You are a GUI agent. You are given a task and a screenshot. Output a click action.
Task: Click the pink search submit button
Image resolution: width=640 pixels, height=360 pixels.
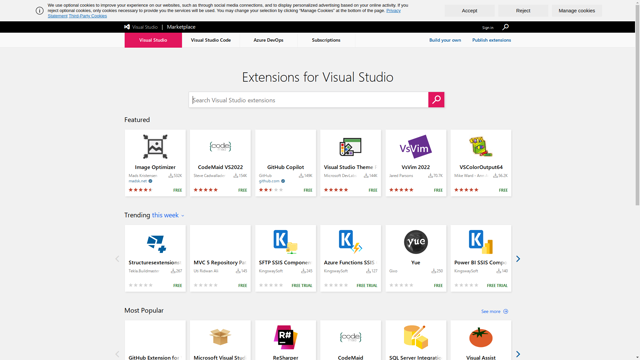pyautogui.click(x=436, y=100)
